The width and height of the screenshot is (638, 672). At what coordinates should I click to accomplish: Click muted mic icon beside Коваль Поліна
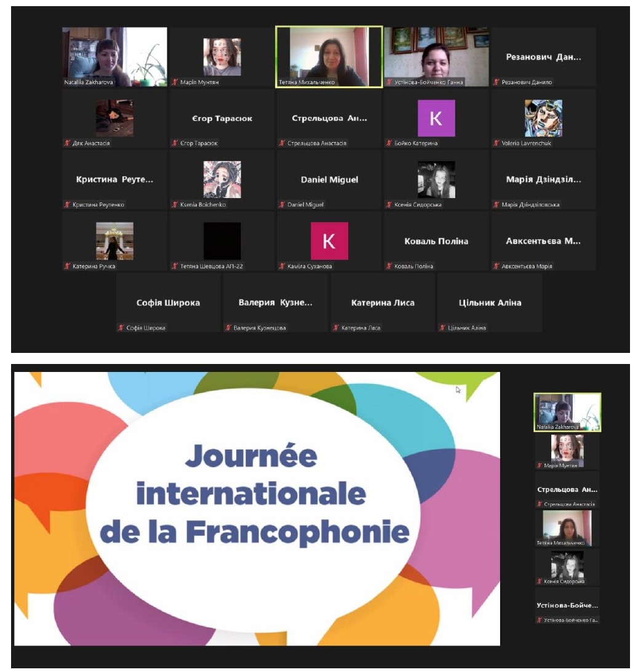[x=389, y=266]
